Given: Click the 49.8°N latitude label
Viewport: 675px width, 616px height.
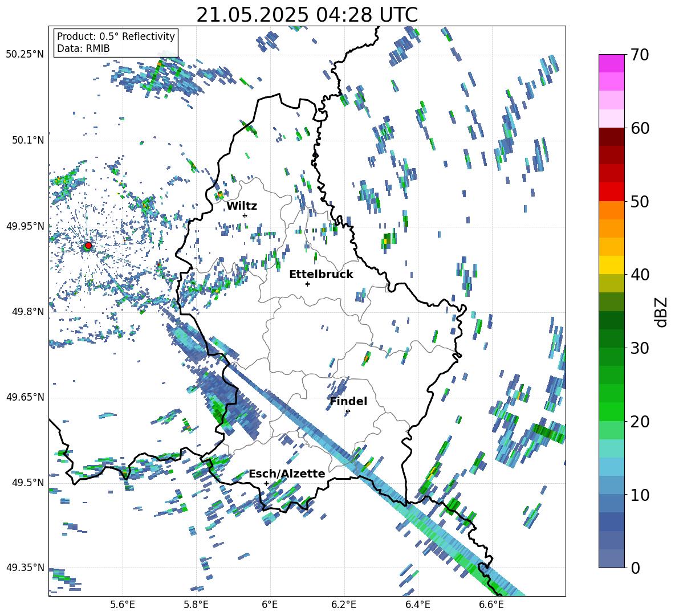Looking at the screenshot, I should click(x=28, y=312).
